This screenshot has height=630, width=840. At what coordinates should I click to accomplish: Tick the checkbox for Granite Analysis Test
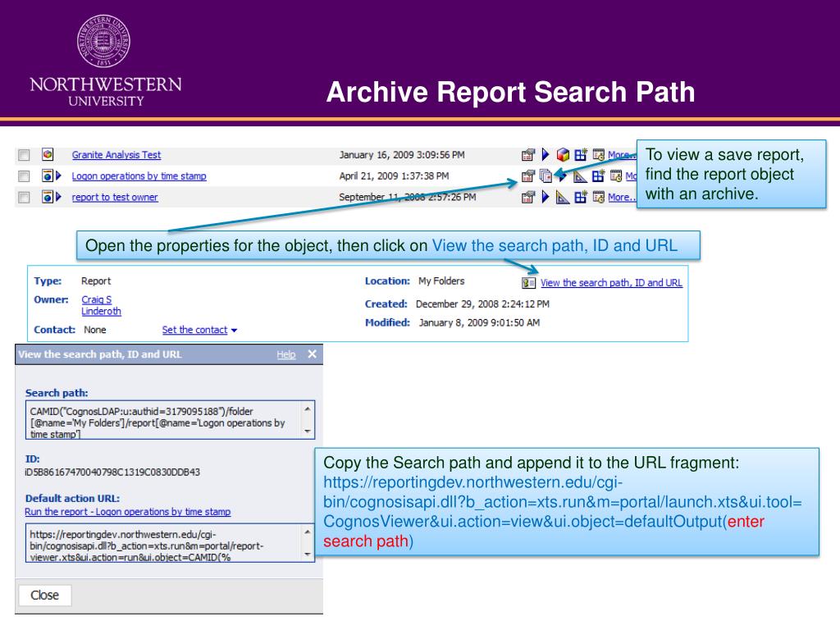tap(24, 155)
